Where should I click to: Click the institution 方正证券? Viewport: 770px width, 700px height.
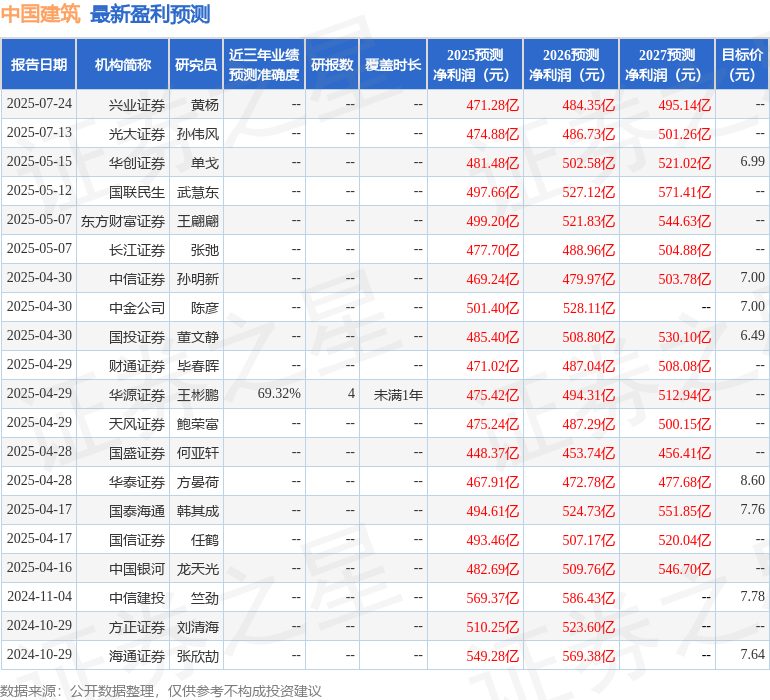click(137, 627)
